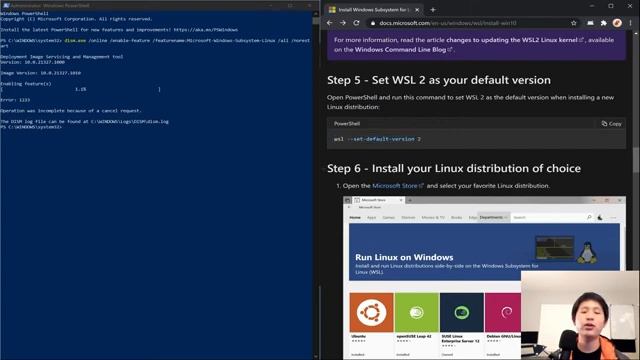Reload the docs.microsoft.com page
The image size is (640, 360).
coord(356,23)
